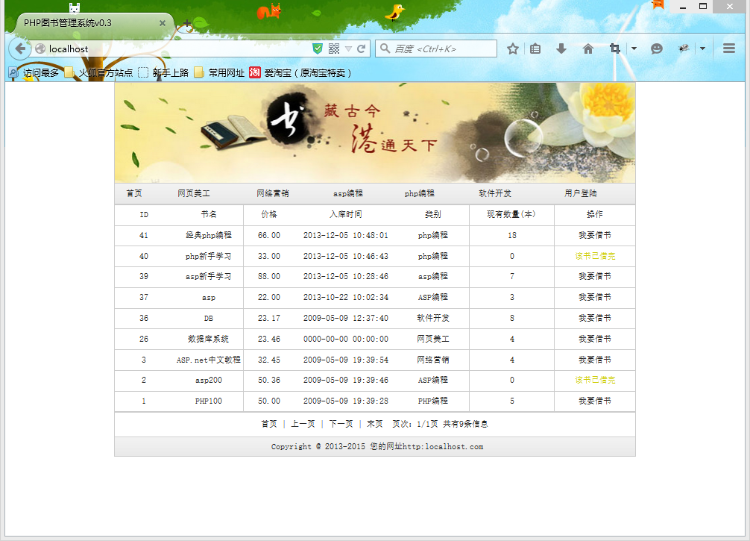Open the 网络营销 navigation item
The image size is (750, 541).
tap(272, 193)
